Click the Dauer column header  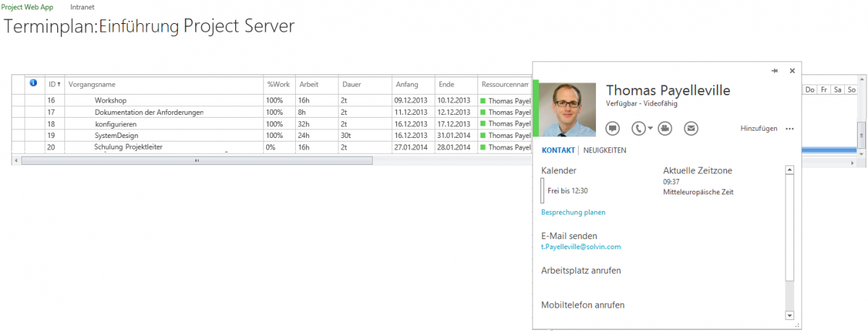365,85
